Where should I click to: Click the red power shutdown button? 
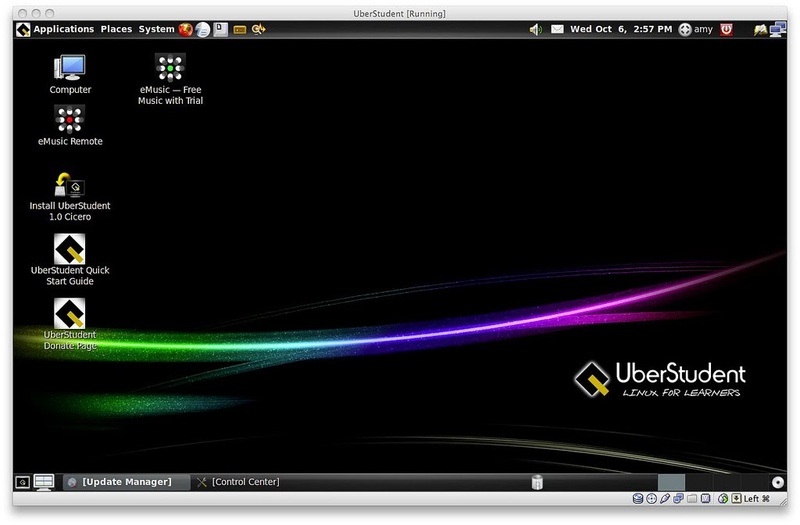(727, 30)
